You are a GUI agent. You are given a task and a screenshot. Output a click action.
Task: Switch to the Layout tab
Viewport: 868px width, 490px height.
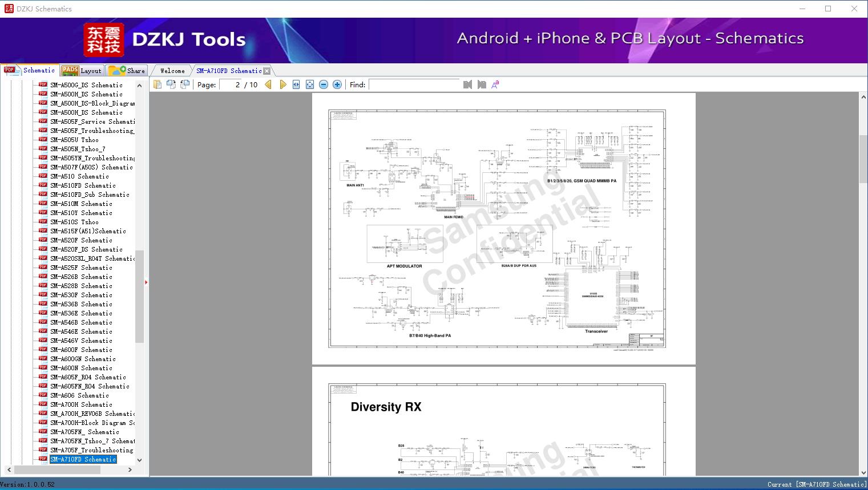[x=82, y=71]
